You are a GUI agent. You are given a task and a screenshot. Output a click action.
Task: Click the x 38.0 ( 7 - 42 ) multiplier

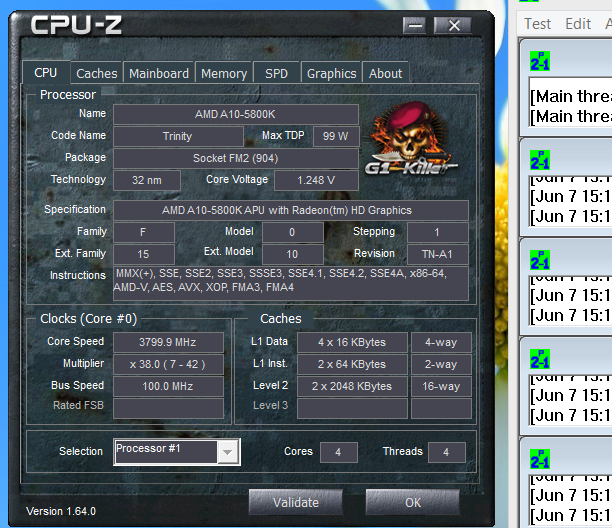pyautogui.click(x=168, y=364)
